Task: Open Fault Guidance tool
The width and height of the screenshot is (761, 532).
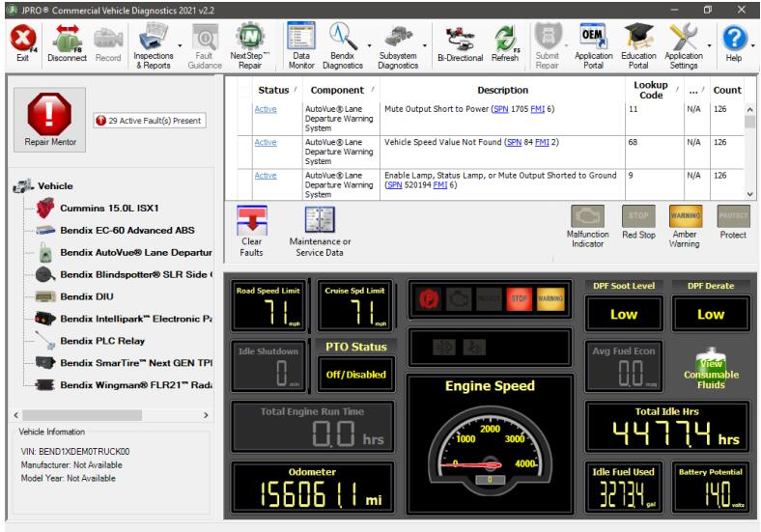Action: [x=205, y=46]
